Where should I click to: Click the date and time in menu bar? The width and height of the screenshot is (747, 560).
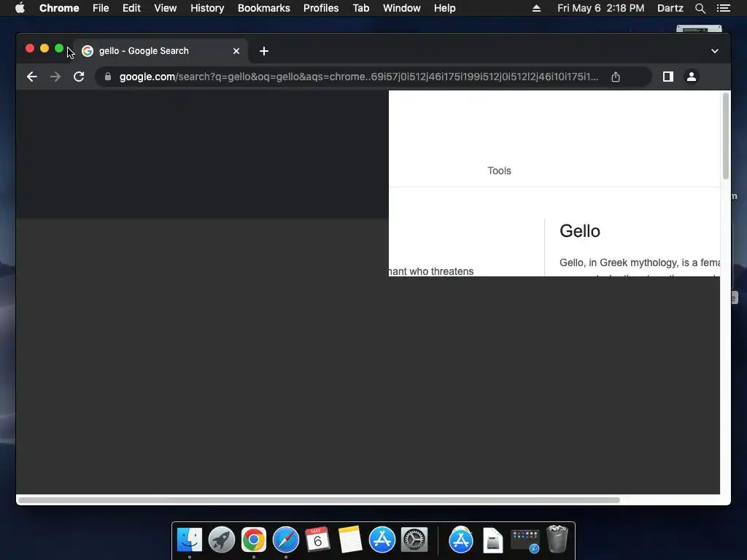[x=601, y=8]
